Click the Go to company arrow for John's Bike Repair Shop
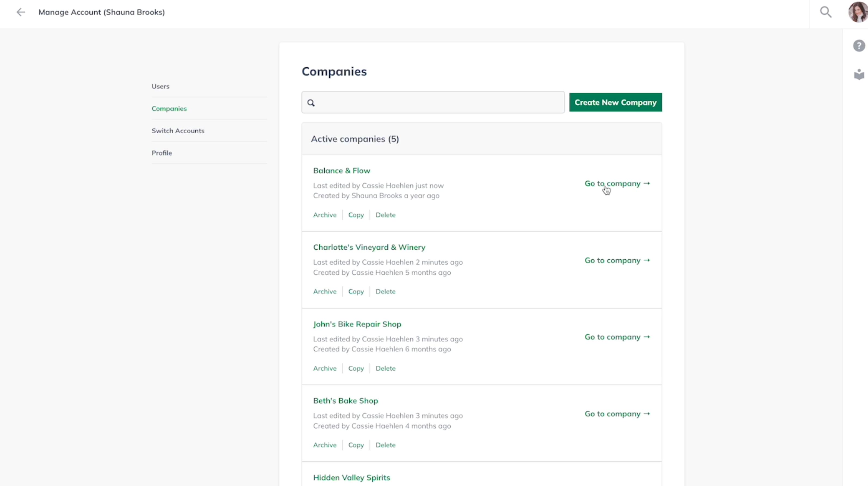This screenshot has width=868, height=486. (x=617, y=337)
